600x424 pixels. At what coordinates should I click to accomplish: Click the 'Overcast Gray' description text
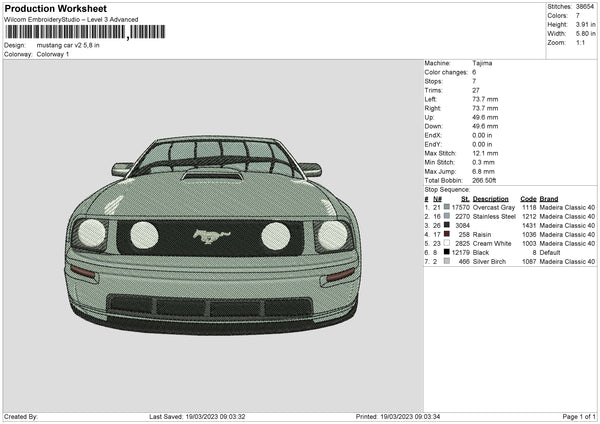coord(494,207)
